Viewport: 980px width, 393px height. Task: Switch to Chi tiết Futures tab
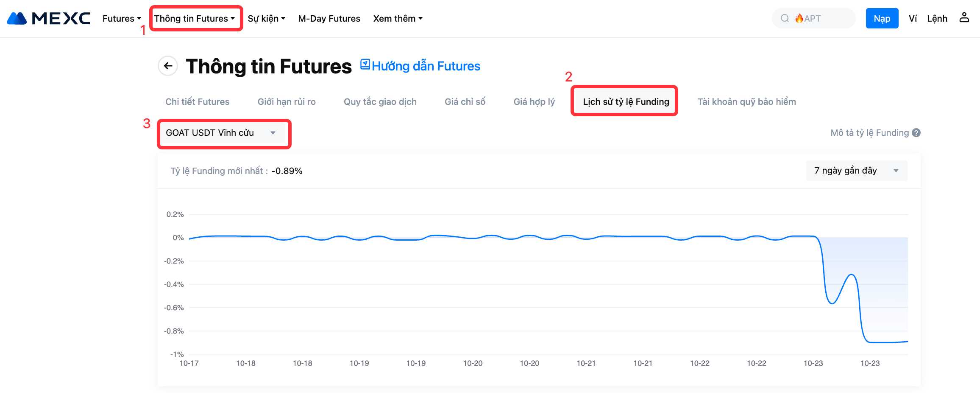point(197,102)
